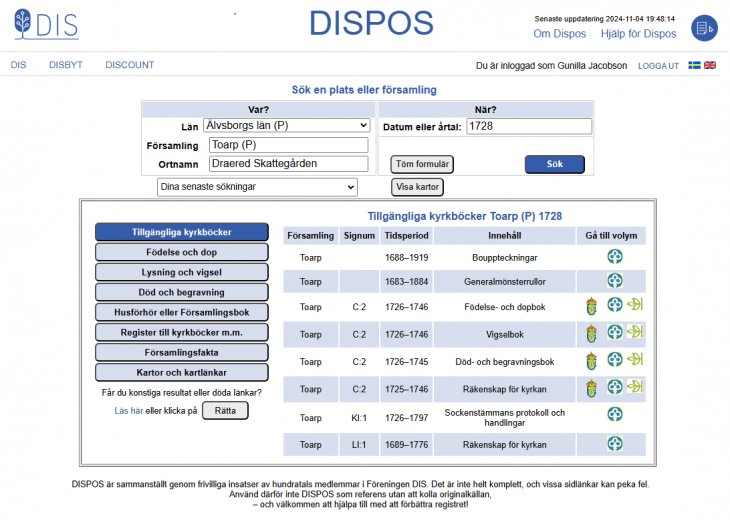This screenshot has height=520, width=730.
Task: Click the Tidsperiod column header
Action: tap(406, 236)
